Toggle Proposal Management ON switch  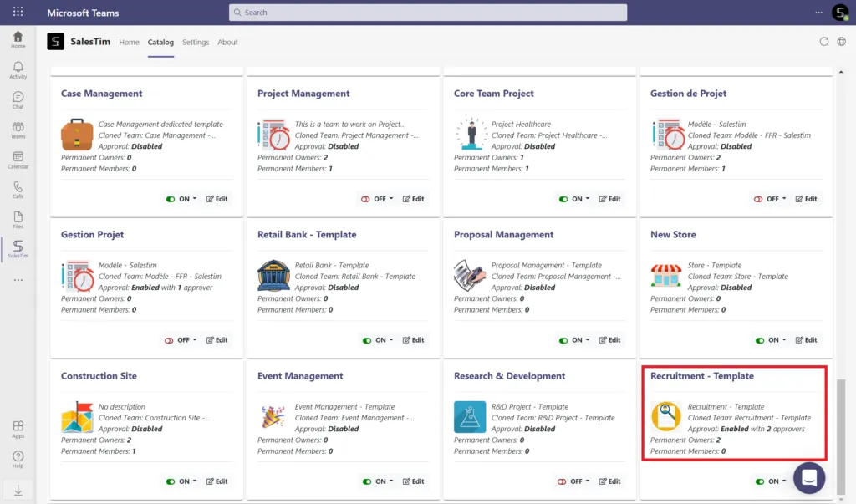(x=563, y=340)
